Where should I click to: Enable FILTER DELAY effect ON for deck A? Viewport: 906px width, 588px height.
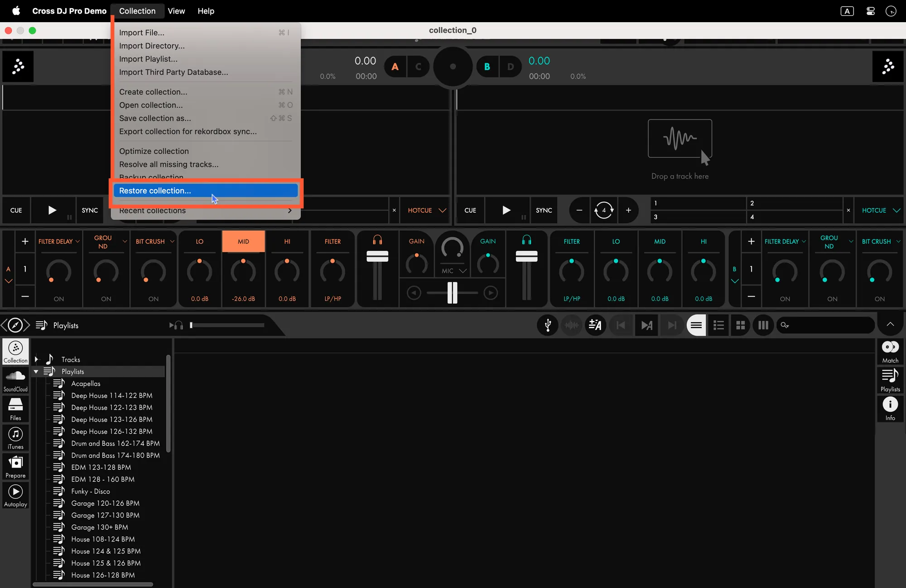(59, 299)
